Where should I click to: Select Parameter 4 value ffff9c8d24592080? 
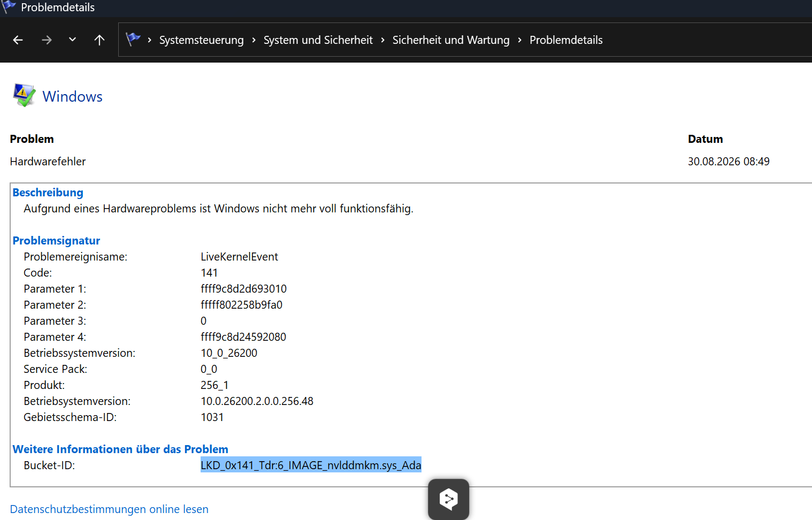[243, 337]
